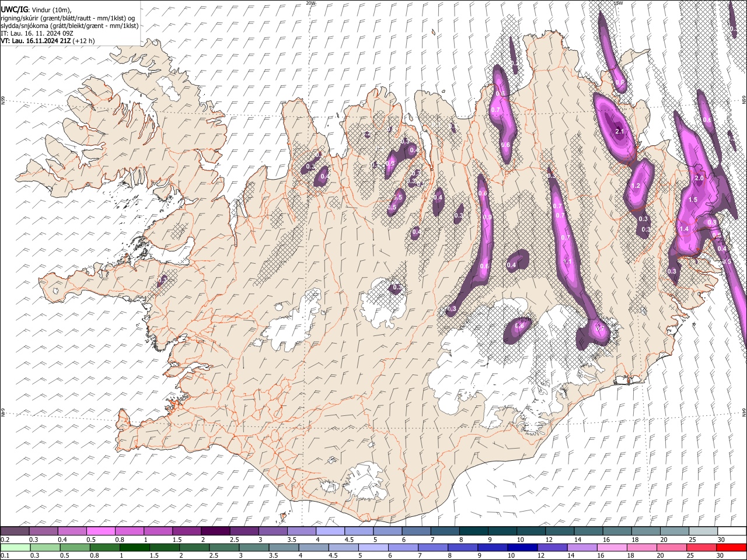Image resolution: width=747 pixels, height=560 pixels.
Task: Select upper legend swatch starting at 14
Action: [589, 531]
